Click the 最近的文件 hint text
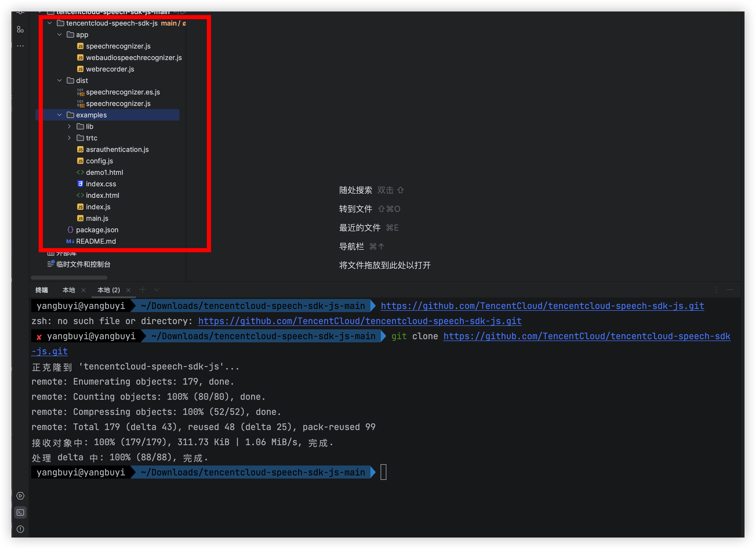The height and width of the screenshot is (549, 756). coord(360,228)
